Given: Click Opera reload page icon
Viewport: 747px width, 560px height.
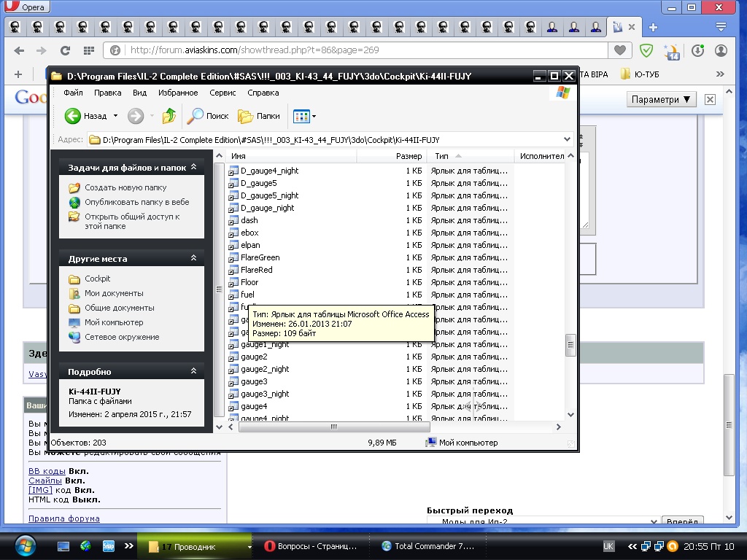Looking at the screenshot, I should click(x=65, y=50).
